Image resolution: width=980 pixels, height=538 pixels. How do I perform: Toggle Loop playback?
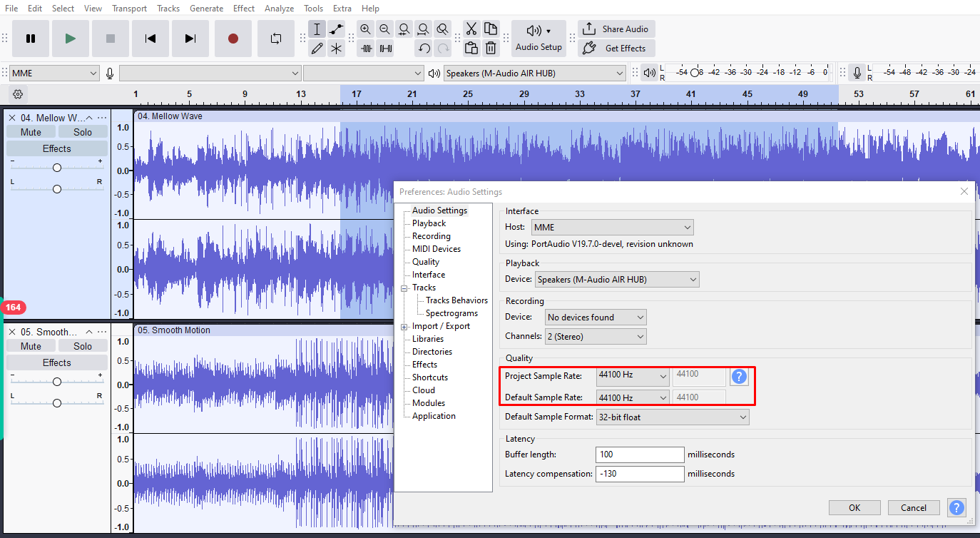coord(276,39)
